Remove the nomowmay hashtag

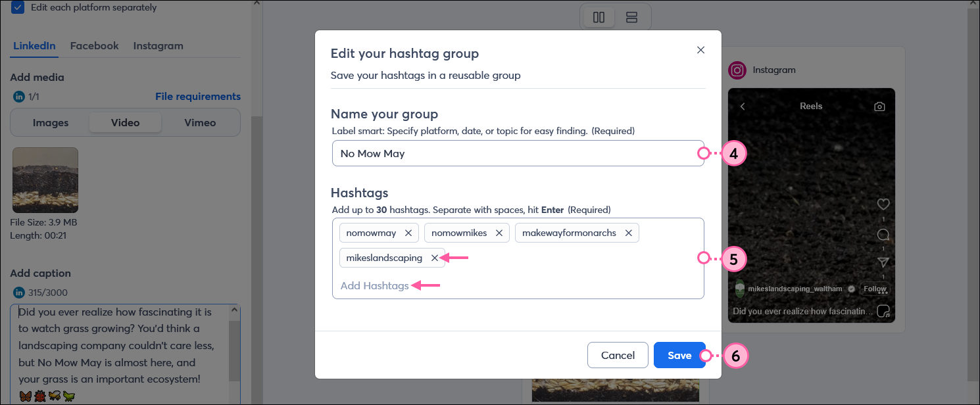(x=408, y=232)
